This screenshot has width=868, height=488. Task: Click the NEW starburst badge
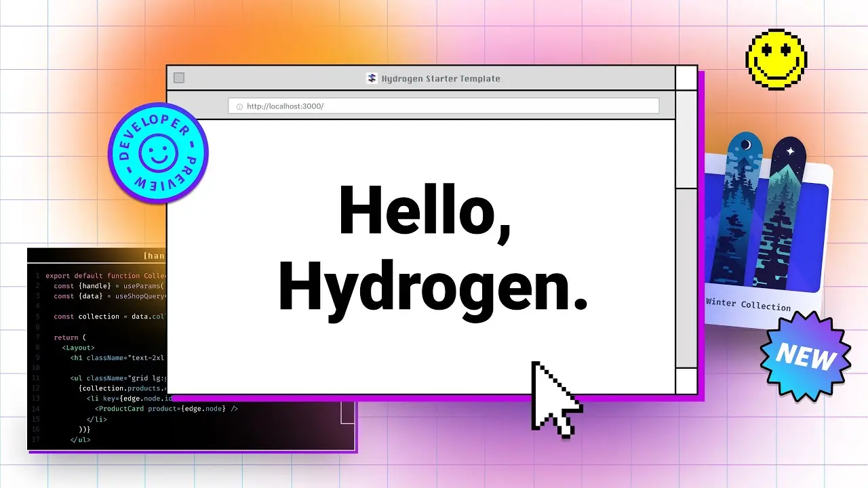[x=806, y=357]
